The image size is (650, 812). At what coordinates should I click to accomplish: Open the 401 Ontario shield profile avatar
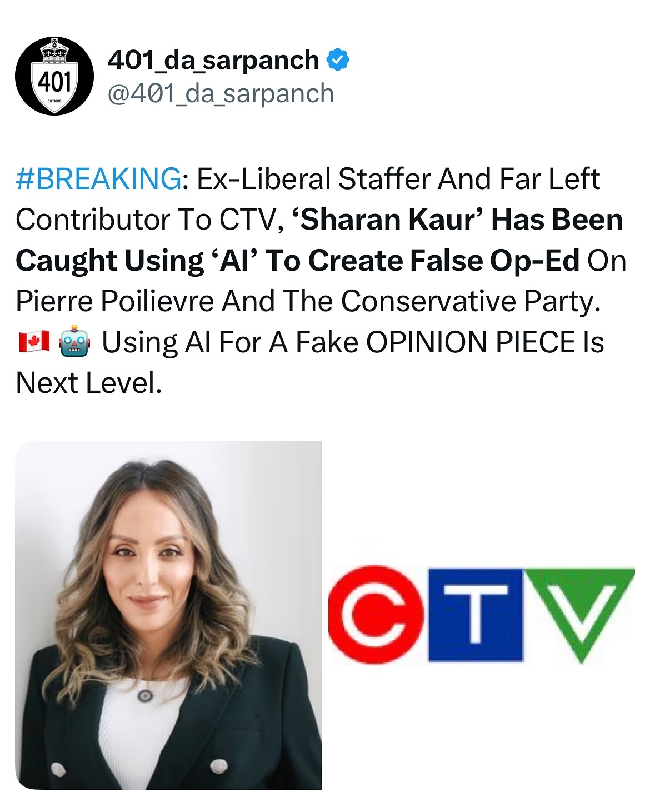(54, 76)
